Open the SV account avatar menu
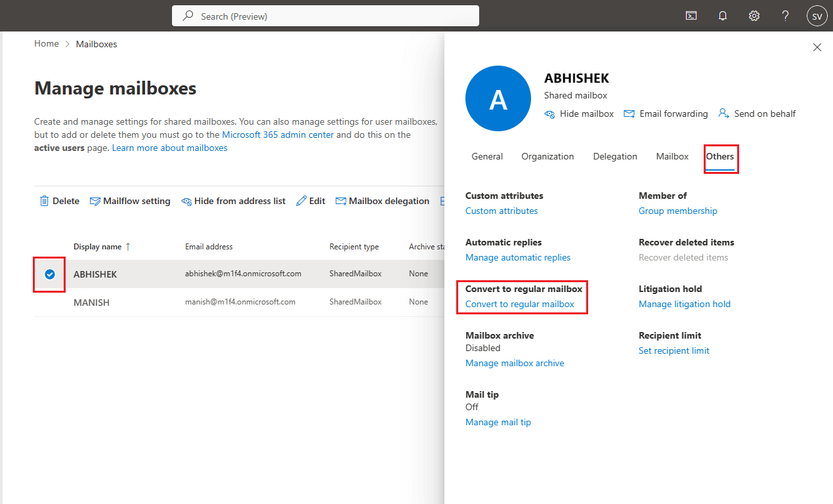The height and width of the screenshot is (504, 833). coord(817,16)
